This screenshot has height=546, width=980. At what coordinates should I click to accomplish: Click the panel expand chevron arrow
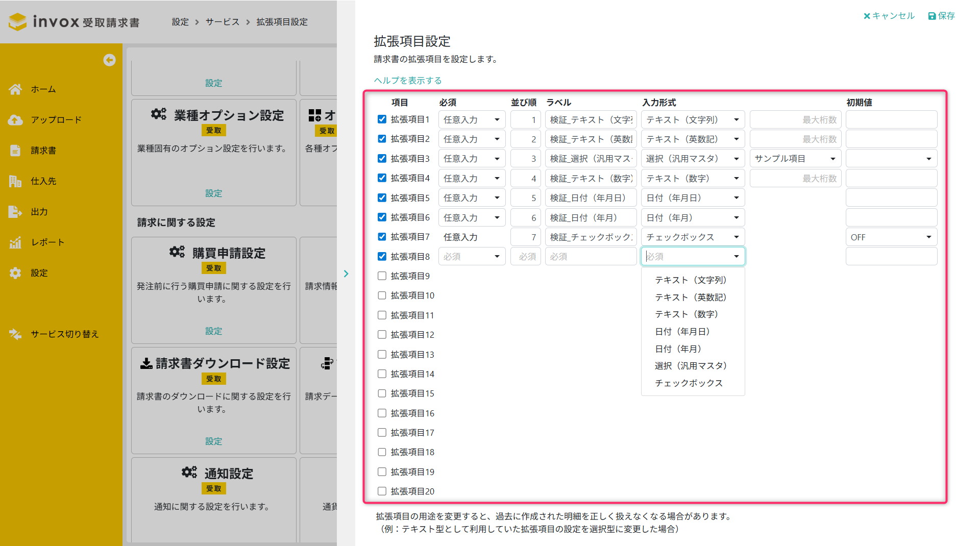pos(346,274)
